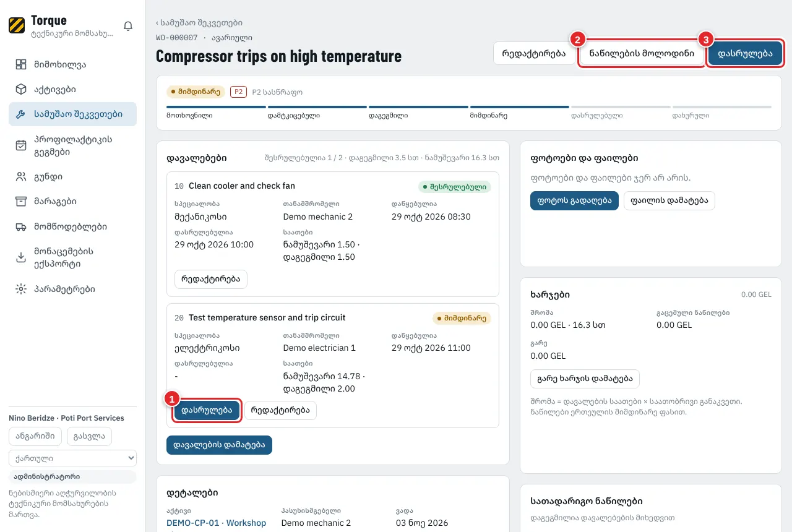Screen dimensions: 792x532
Task: Finish the Test temperature sensor task with დასრულება
Action: pos(207,410)
